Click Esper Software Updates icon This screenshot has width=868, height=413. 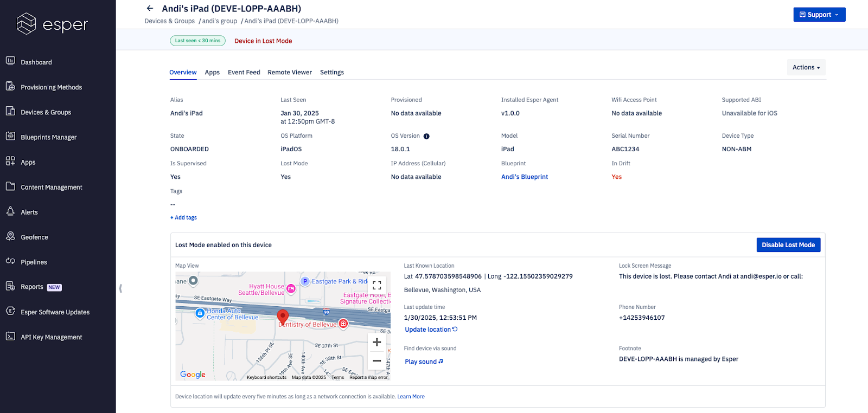10,311
